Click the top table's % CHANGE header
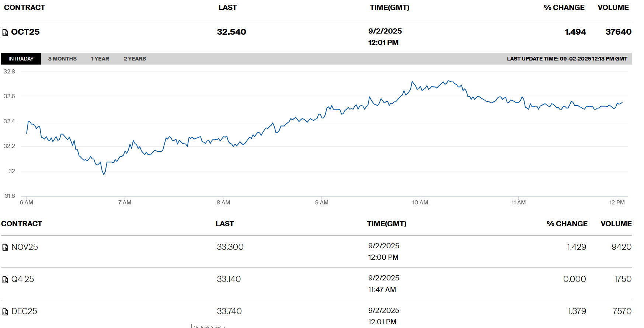 564,7
